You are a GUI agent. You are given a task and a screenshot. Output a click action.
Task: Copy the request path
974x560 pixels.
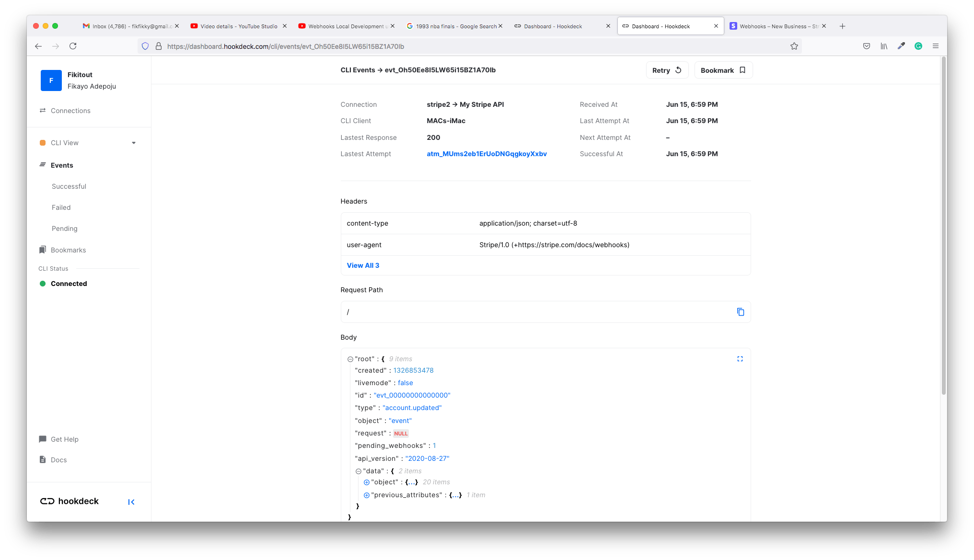(x=741, y=312)
